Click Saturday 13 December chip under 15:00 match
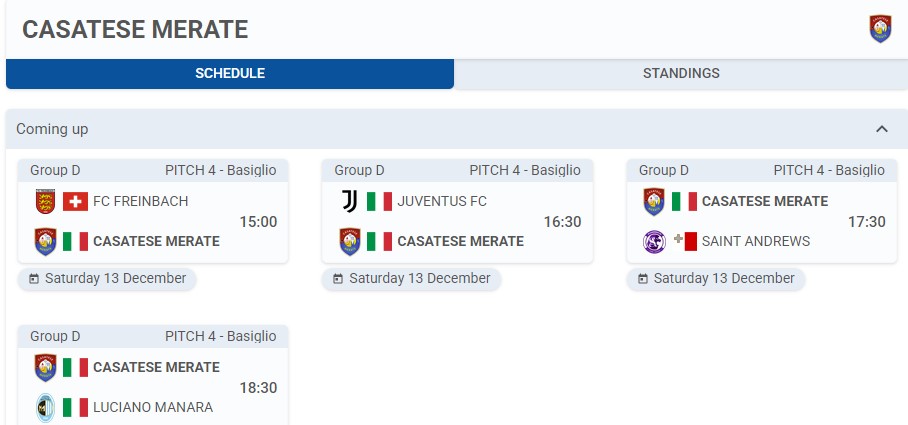908x425 pixels. point(107,279)
